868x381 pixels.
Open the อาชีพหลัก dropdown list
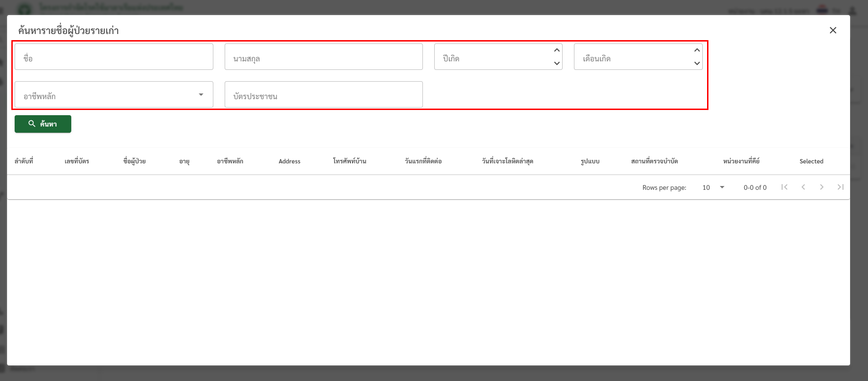tap(201, 95)
